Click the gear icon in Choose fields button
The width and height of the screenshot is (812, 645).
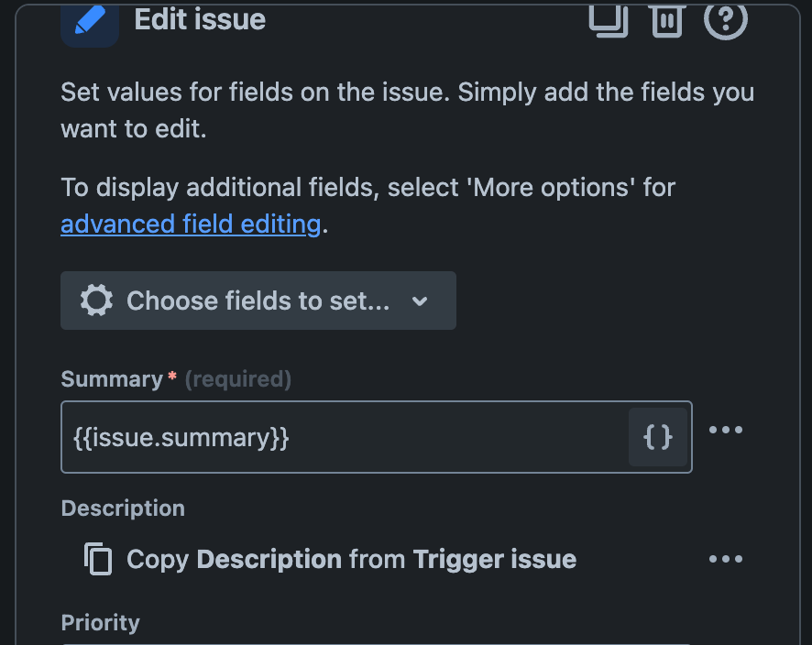[96, 301]
